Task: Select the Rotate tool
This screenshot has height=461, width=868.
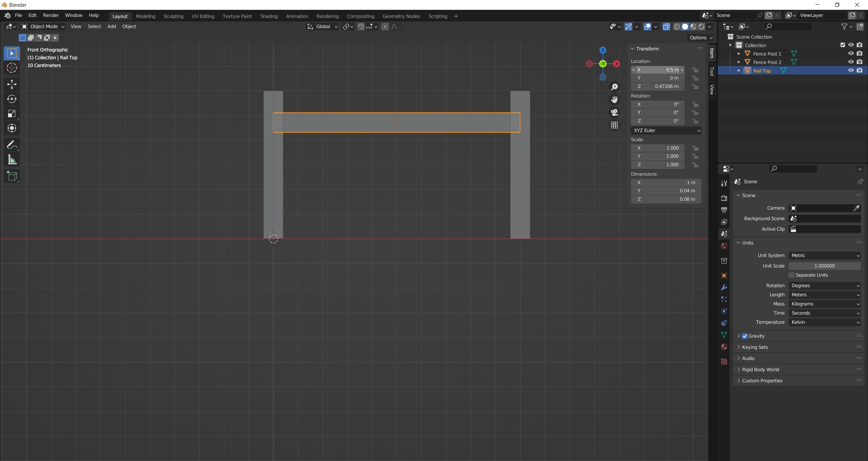Action: [12, 99]
